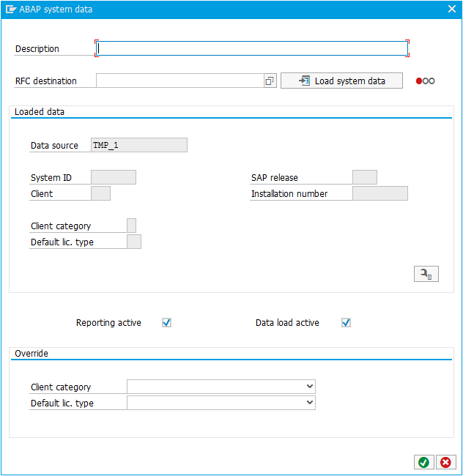This screenshot has width=463, height=476.
Task: Click the Installation number label
Action: (289, 193)
